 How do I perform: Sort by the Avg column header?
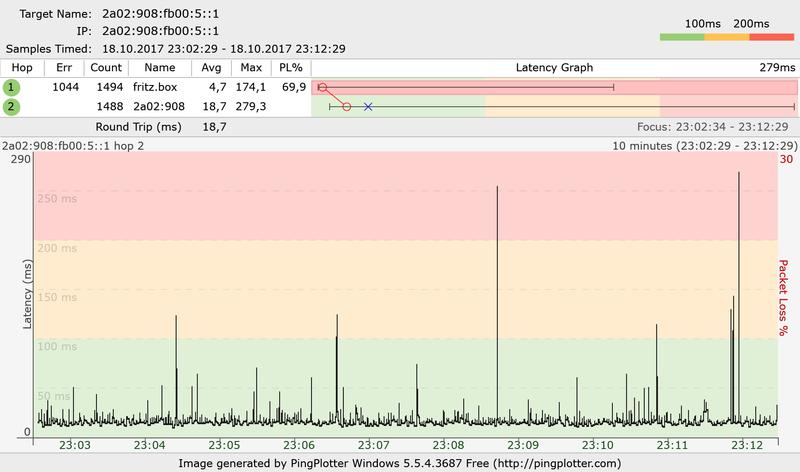pos(210,68)
